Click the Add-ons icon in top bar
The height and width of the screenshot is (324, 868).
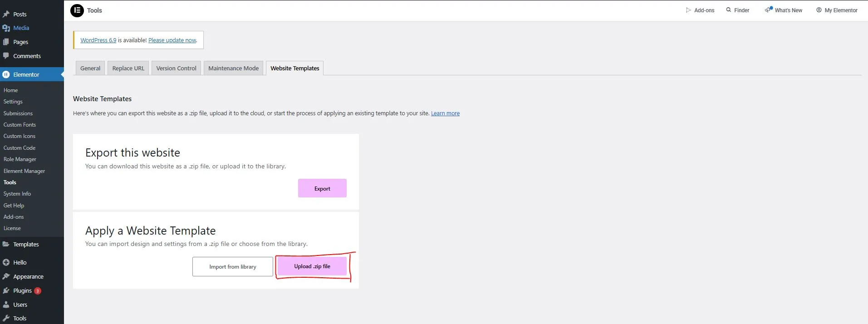[x=688, y=10]
